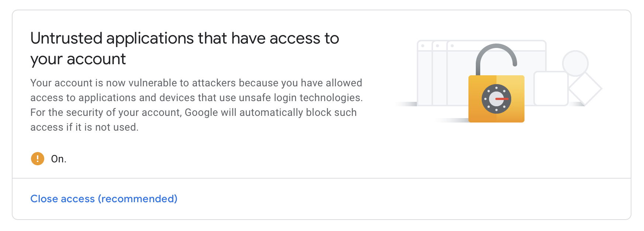The height and width of the screenshot is (231, 644).
Task: Click the Close access (recommended) link
Action: click(104, 199)
